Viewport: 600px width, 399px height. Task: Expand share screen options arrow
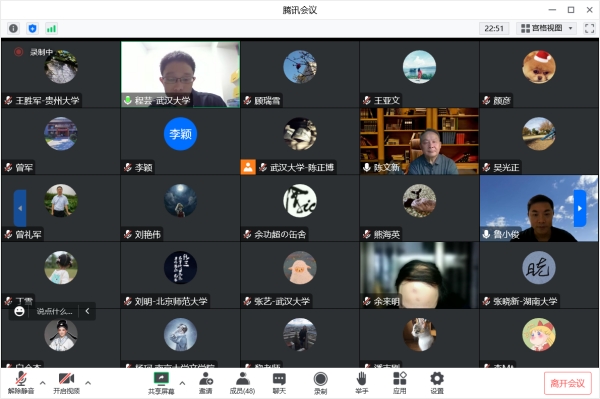point(182,383)
